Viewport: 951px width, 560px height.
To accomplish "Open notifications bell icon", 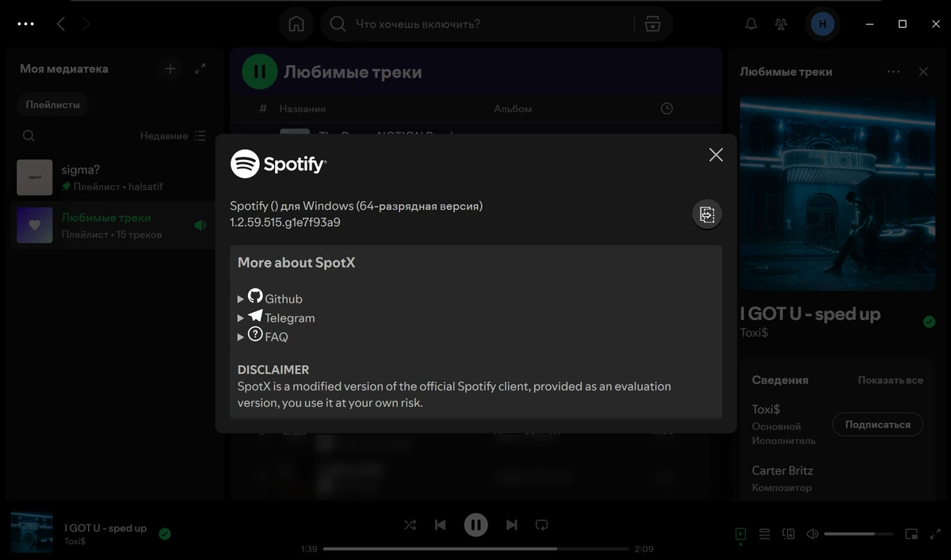I will click(751, 24).
